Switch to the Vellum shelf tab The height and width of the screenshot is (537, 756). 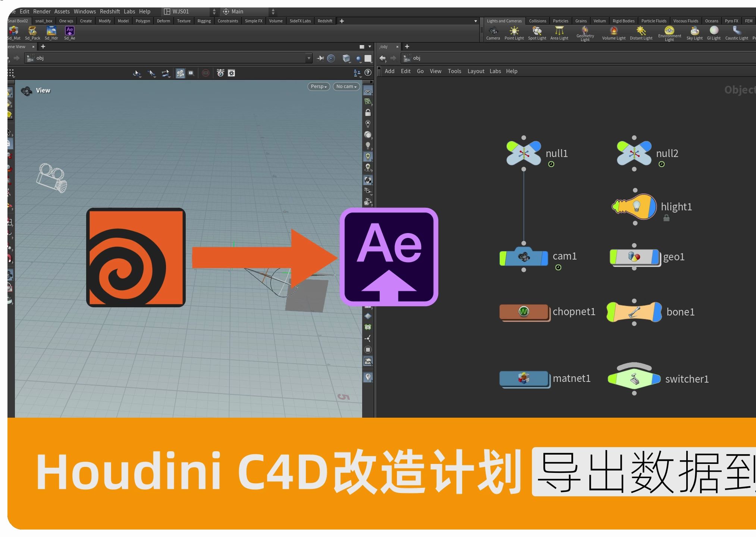(599, 21)
